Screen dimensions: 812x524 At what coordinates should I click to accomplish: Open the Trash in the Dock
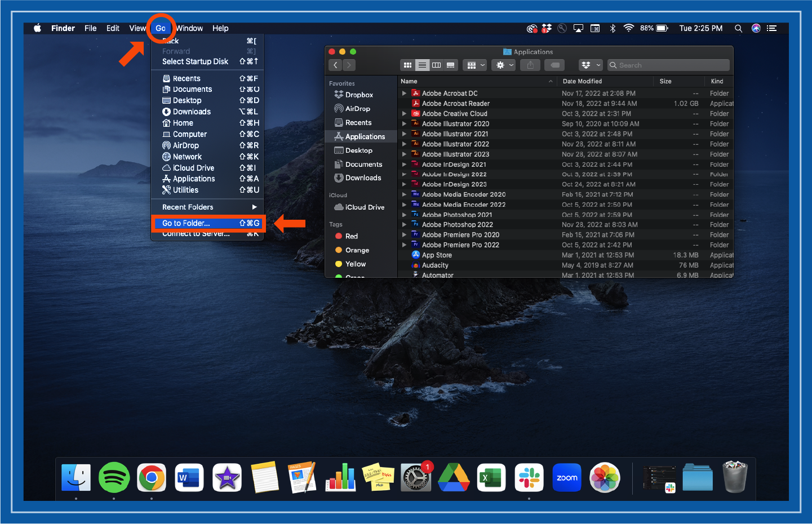735,477
